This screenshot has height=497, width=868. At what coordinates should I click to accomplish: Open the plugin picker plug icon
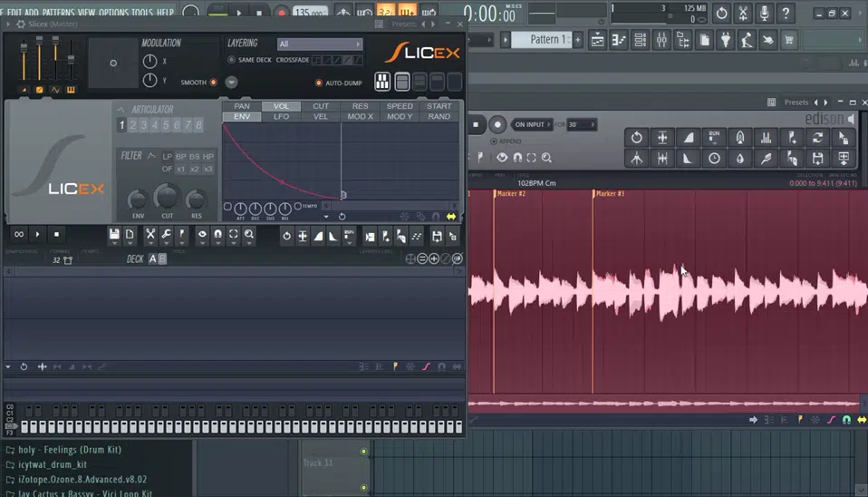point(726,40)
